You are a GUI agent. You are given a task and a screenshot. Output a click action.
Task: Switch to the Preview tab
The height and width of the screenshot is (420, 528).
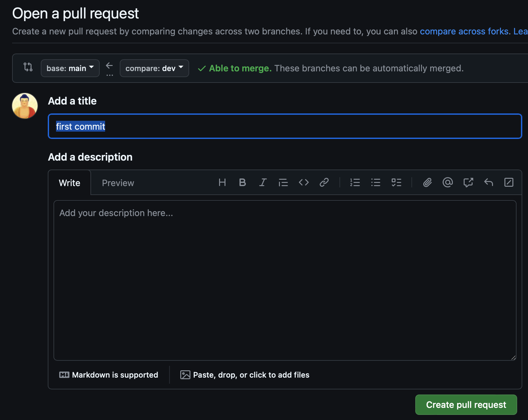118,183
